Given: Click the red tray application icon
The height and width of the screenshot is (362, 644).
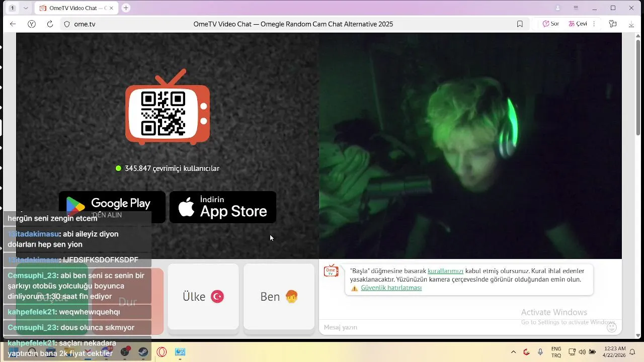Looking at the screenshot, I should coord(527,352).
